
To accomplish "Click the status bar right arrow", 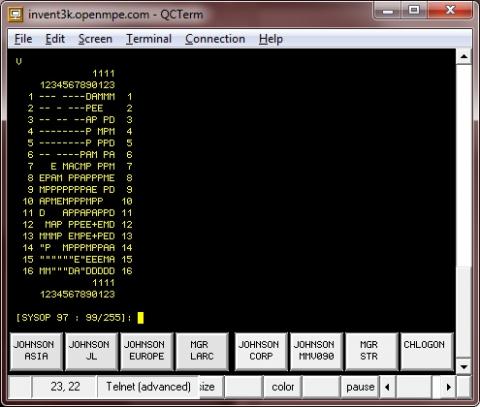I will (x=449, y=387).
